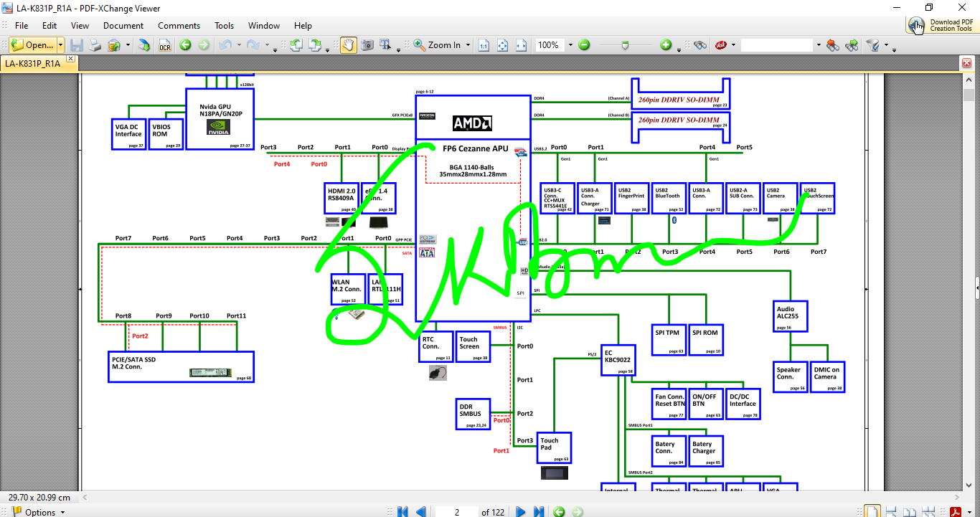Go to previous page arrow

(x=421, y=512)
